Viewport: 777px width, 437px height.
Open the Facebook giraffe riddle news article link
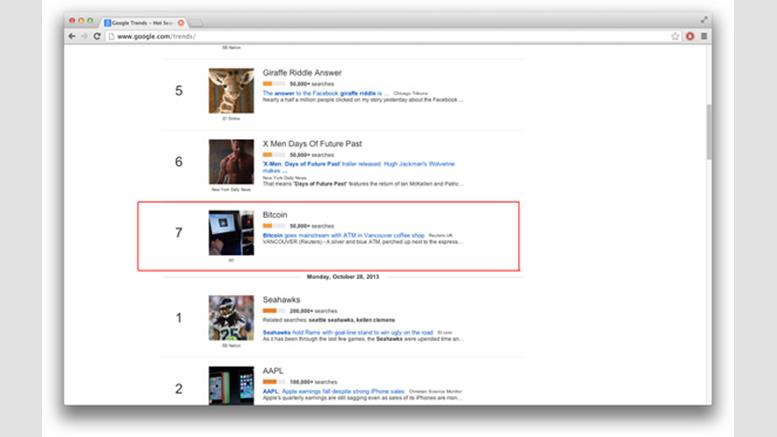point(326,93)
